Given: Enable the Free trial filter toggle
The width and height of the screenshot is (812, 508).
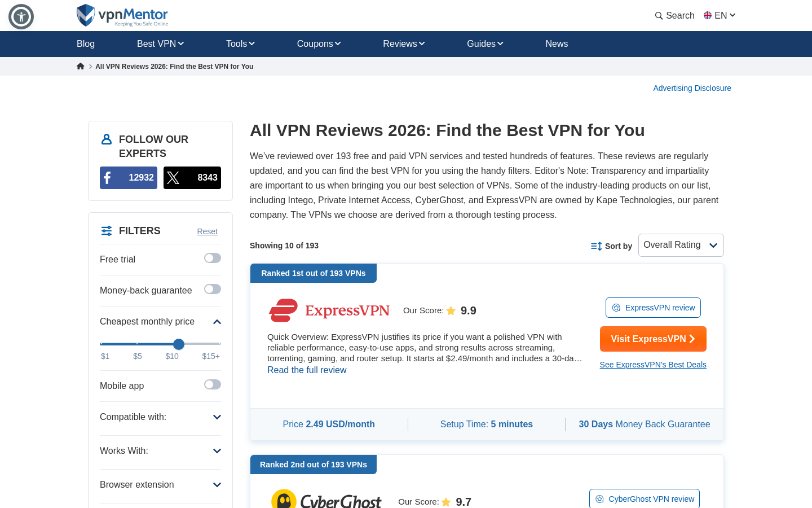Looking at the screenshot, I should coord(213,258).
